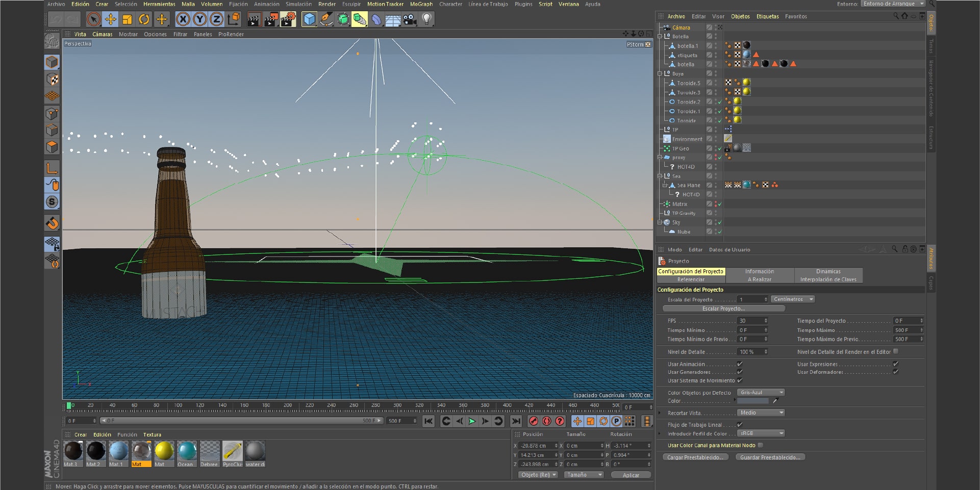The height and width of the screenshot is (490, 980).
Task: Toggle the Flujo de Trabajo Lineal checkbox
Action: 739,424
